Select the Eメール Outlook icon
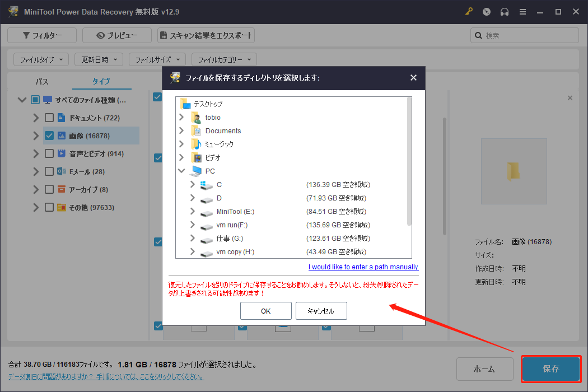 62,171
